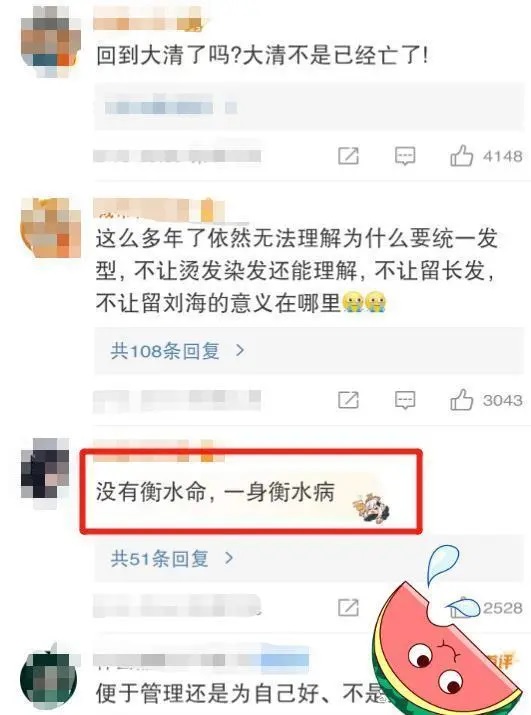Open avatar of the 大清 commenter

(x=51, y=41)
